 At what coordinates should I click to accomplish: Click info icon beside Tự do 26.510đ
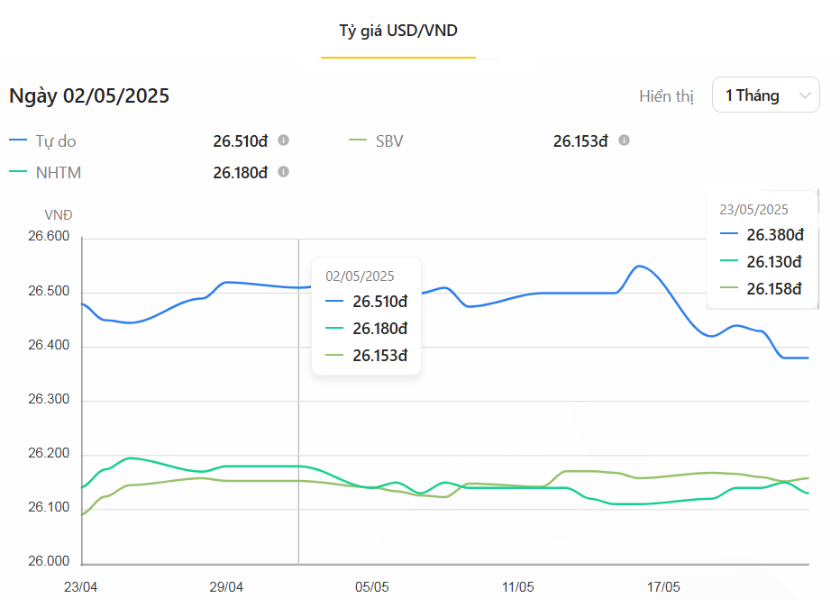[x=283, y=140]
